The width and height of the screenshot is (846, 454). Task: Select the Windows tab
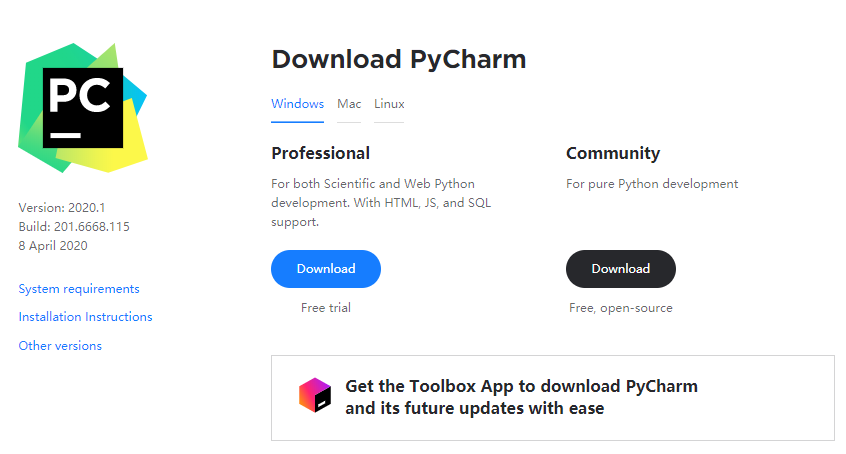pos(297,104)
